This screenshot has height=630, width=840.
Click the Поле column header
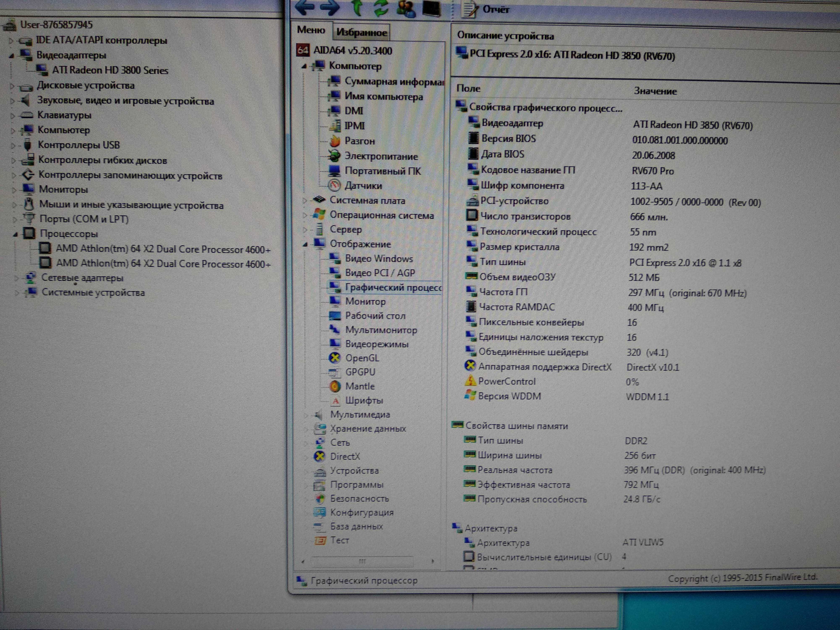tap(468, 88)
